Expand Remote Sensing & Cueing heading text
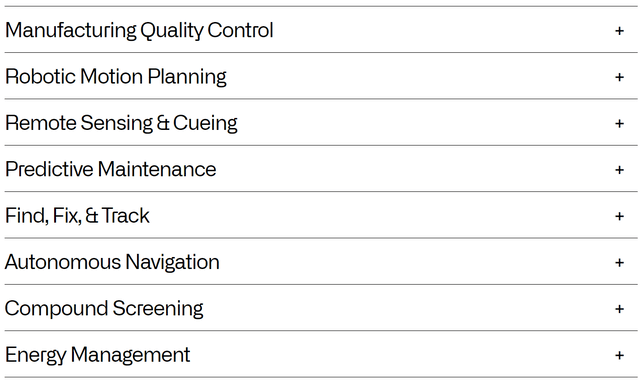640x381 pixels. [121, 123]
